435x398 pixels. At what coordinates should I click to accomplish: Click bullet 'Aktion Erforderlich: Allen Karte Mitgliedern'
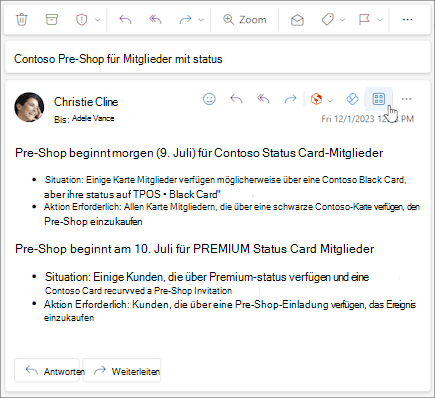pyautogui.click(x=232, y=207)
